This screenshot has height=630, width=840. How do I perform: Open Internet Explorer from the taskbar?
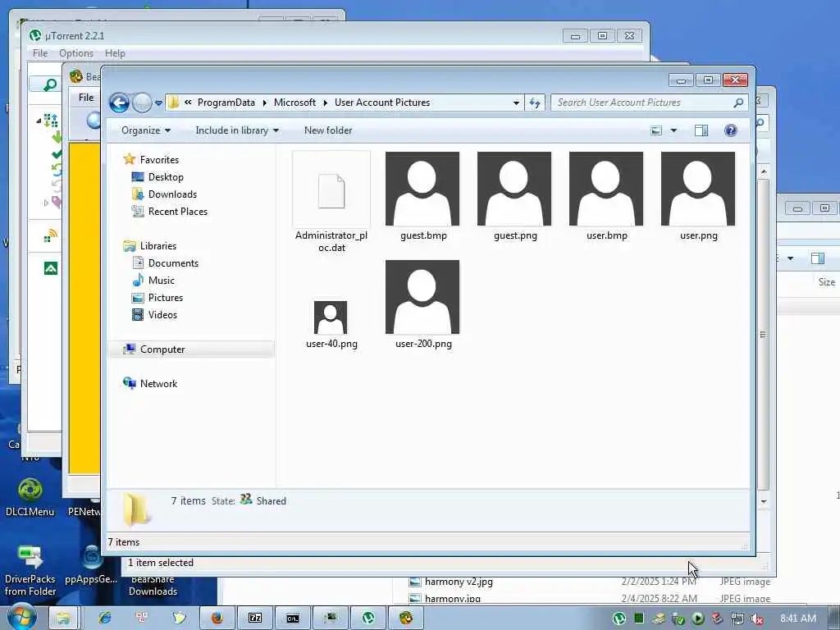(104, 618)
